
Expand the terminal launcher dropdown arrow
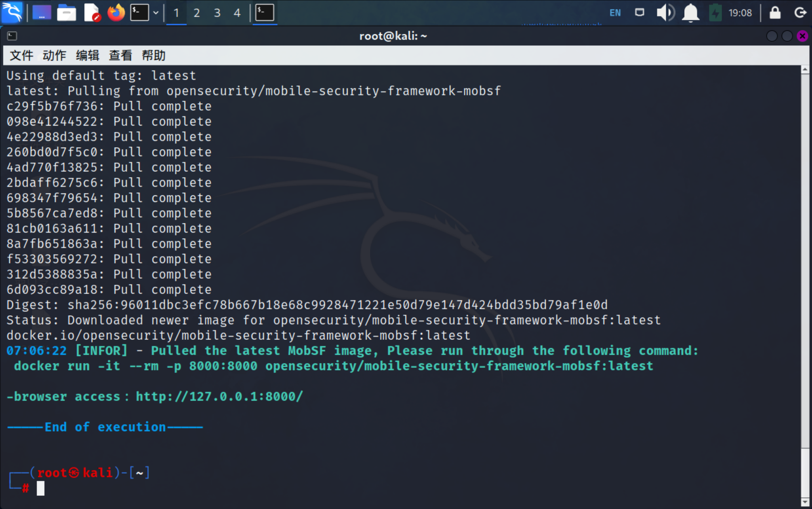tap(156, 13)
